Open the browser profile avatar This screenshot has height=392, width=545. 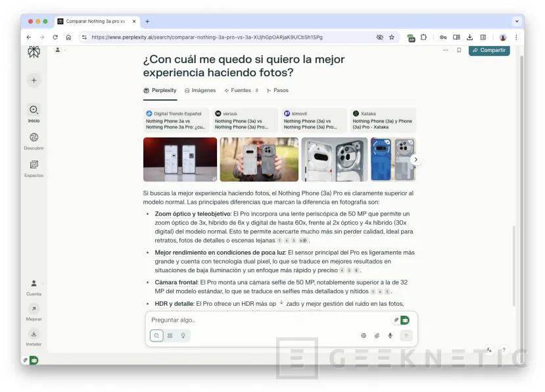point(502,37)
